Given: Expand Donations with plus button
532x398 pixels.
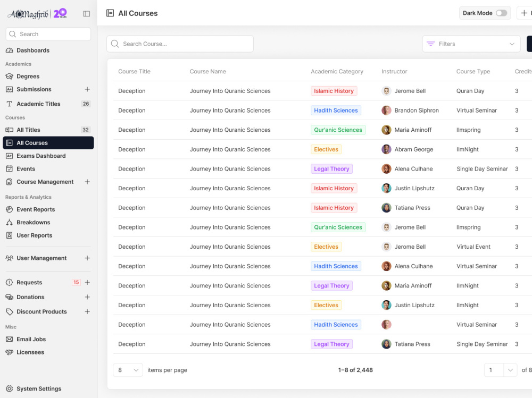Looking at the screenshot, I should [87, 297].
